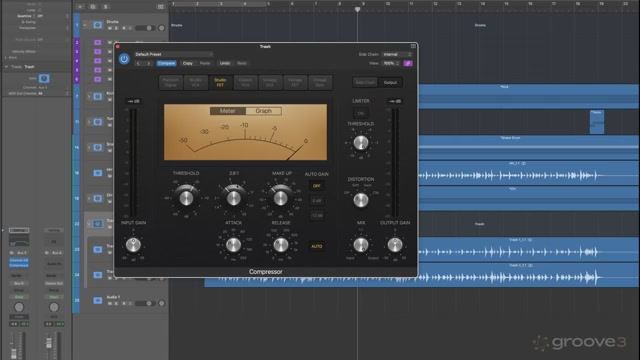Click the Output Gain knob

[x=395, y=244]
